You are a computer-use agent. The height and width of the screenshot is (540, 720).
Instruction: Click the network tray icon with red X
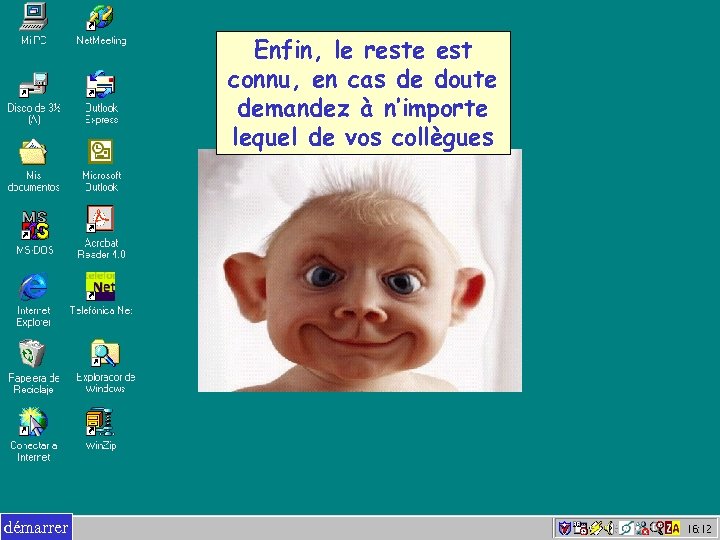point(642,528)
